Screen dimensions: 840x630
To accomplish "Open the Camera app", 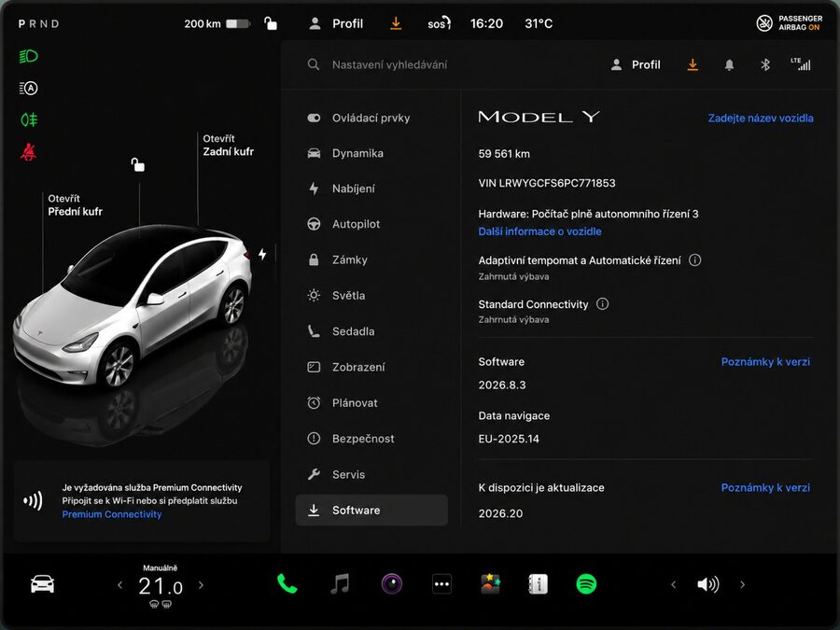I will (392, 584).
